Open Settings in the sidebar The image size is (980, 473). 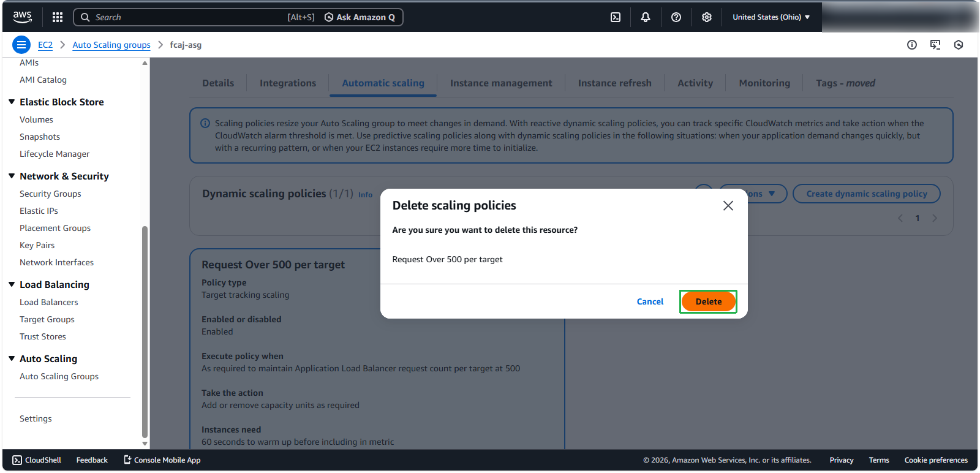pyautogui.click(x=36, y=418)
